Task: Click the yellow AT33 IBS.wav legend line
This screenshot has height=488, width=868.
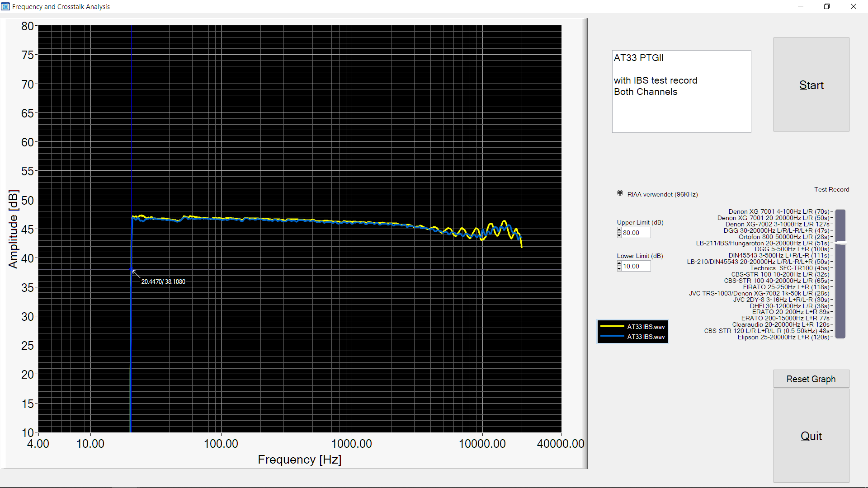Action: click(612, 326)
